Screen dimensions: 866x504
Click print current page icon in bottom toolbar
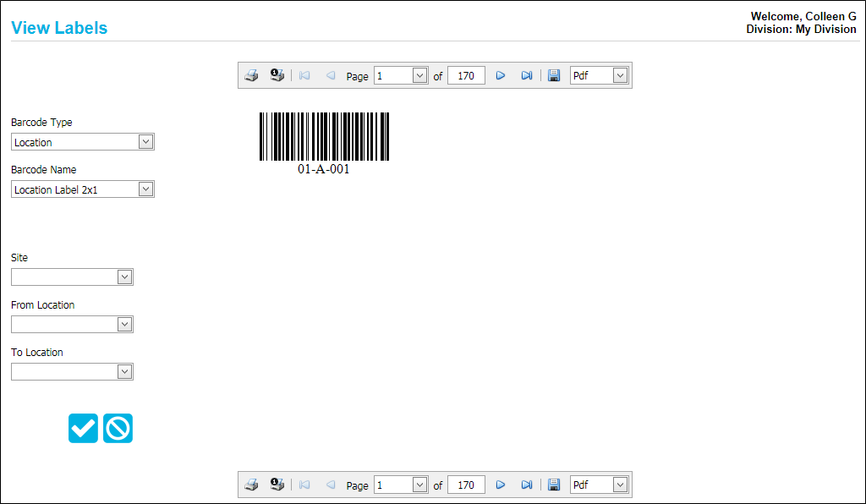coord(277,484)
